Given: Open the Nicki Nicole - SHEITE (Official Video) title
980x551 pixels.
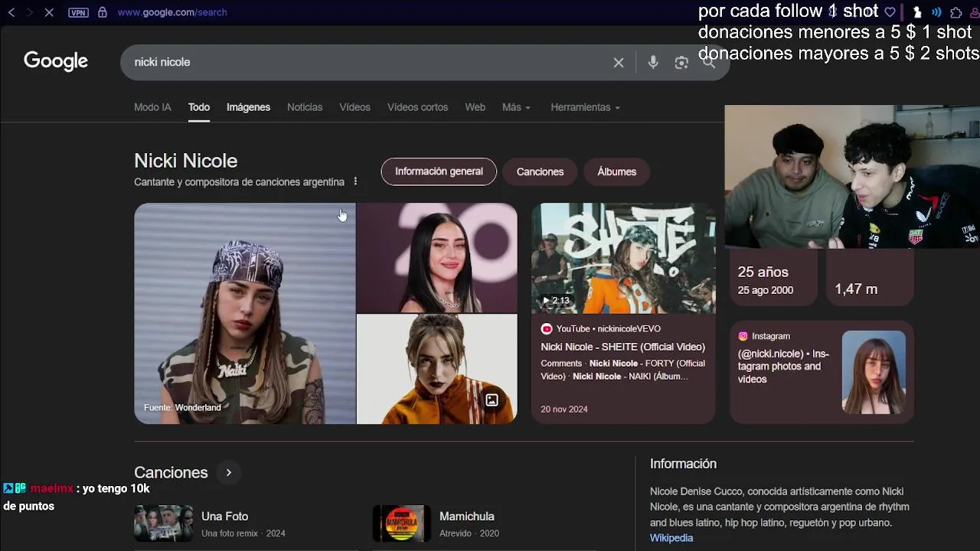Looking at the screenshot, I should [x=622, y=347].
